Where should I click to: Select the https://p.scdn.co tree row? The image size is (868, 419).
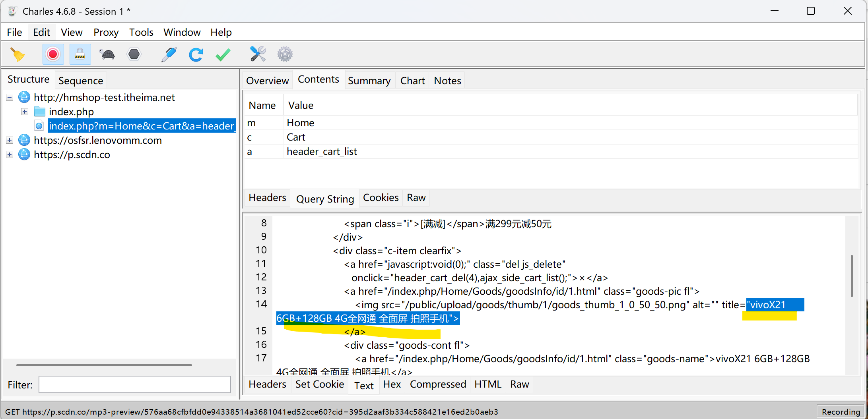pyautogui.click(x=72, y=154)
